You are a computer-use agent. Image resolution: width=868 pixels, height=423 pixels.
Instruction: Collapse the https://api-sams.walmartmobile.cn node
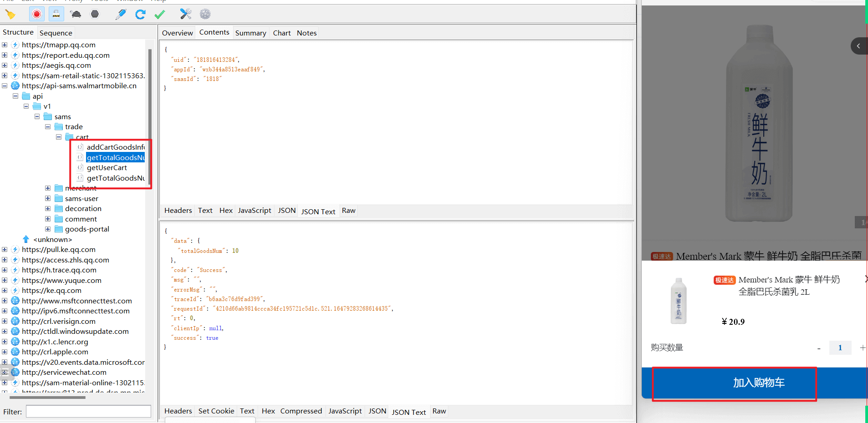click(5, 86)
